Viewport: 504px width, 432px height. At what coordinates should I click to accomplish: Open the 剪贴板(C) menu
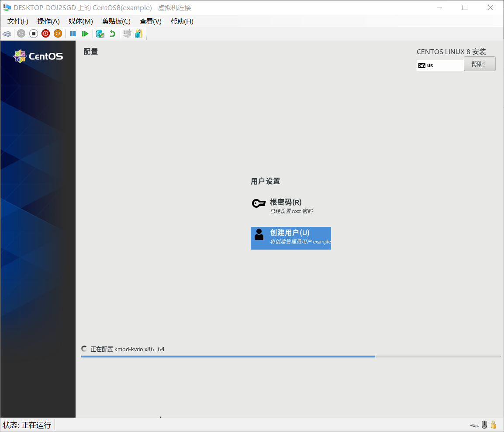click(116, 21)
